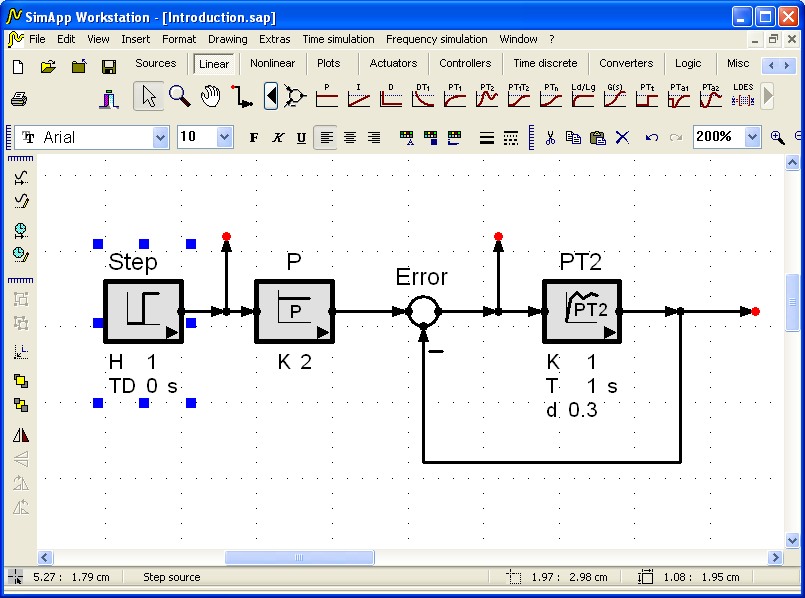Open the Arial font dropdown

[x=161, y=138]
